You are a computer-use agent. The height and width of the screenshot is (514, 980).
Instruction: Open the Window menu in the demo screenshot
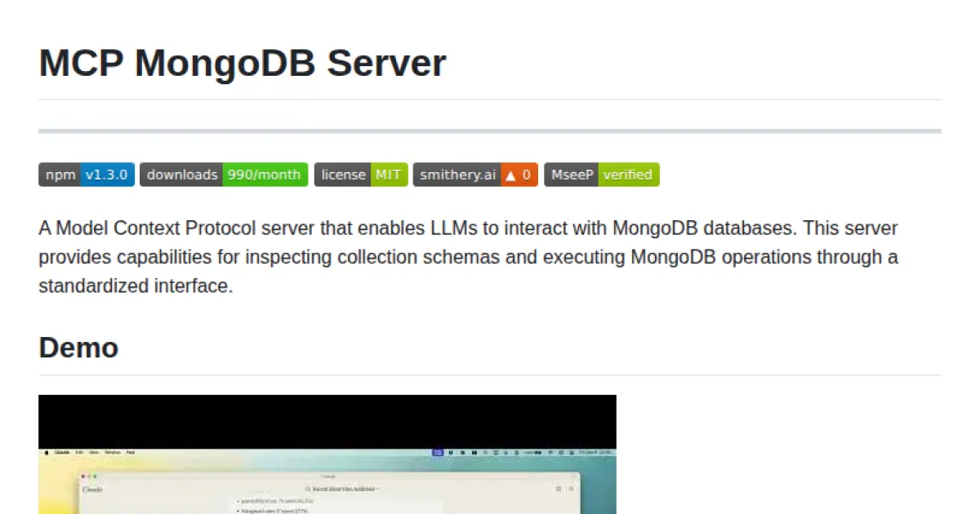pyautogui.click(x=114, y=451)
